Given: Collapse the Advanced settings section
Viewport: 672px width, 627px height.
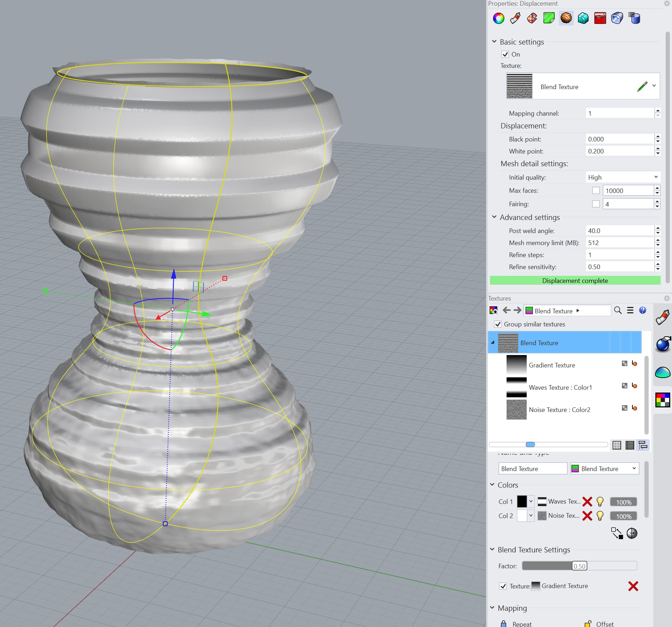Looking at the screenshot, I should 494,217.
